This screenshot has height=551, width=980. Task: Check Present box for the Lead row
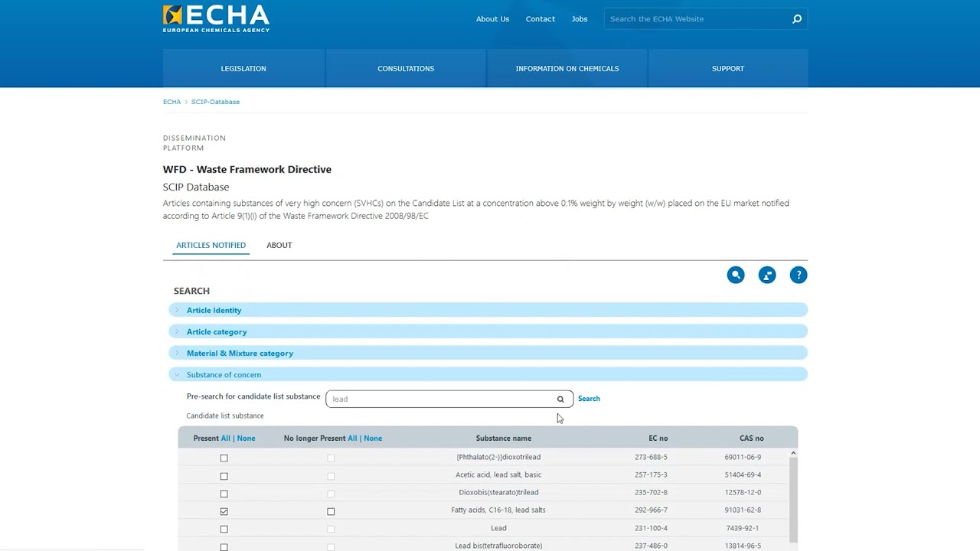coord(224,529)
